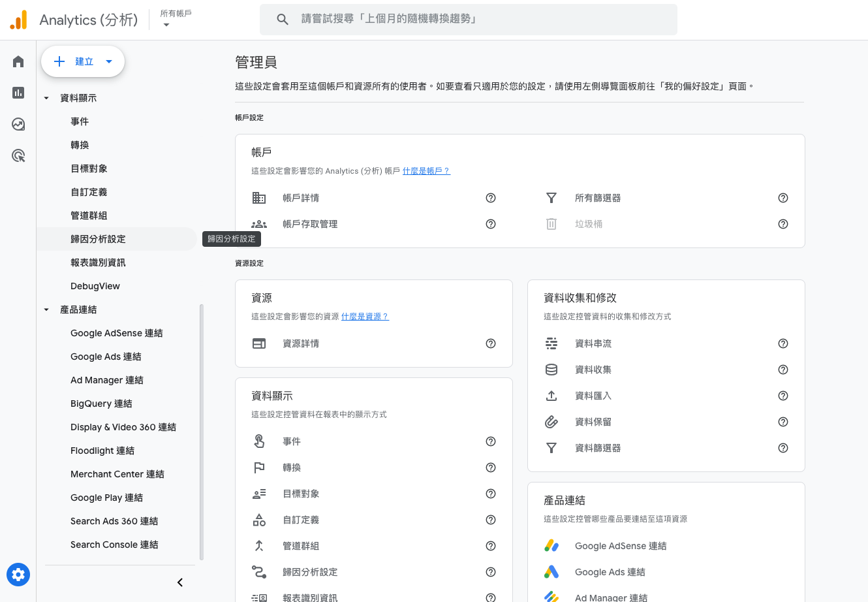Open help for 所有篩選器

pos(783,198)
